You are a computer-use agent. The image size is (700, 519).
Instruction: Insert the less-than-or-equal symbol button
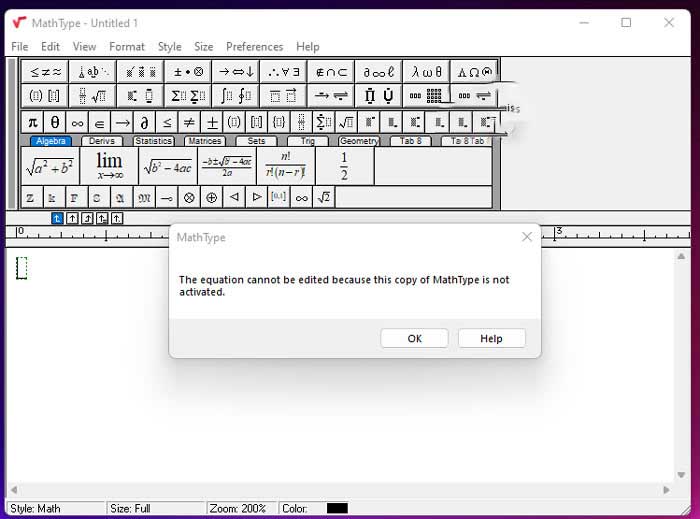coord(167,122)
